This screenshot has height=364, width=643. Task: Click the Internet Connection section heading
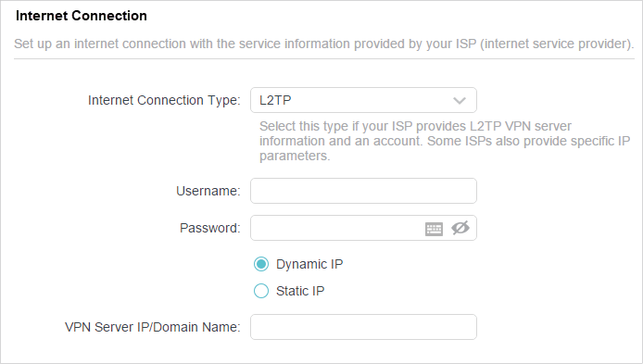(x=82, y=16)
